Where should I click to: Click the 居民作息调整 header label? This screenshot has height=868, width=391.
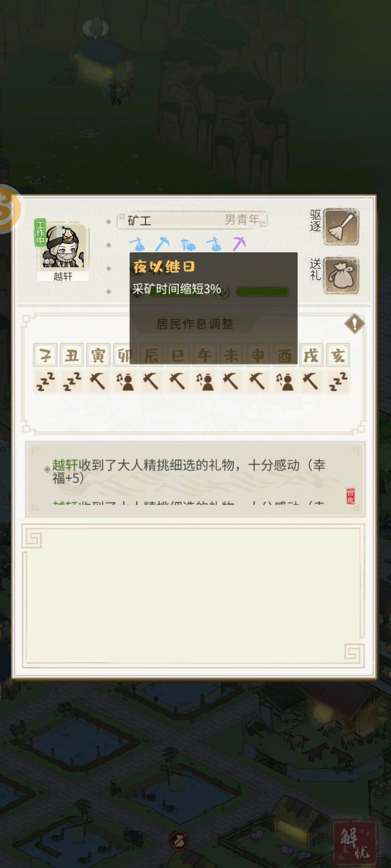coord(195,324)
